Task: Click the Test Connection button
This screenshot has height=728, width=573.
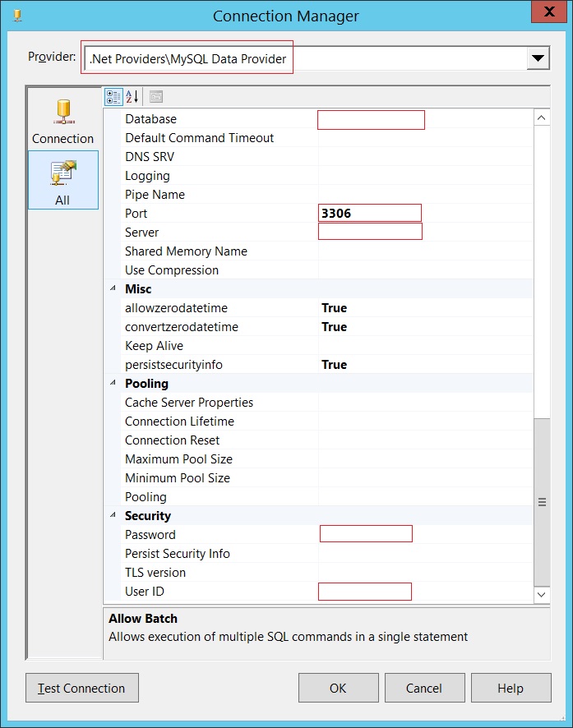Action: (x=82, y=688)
